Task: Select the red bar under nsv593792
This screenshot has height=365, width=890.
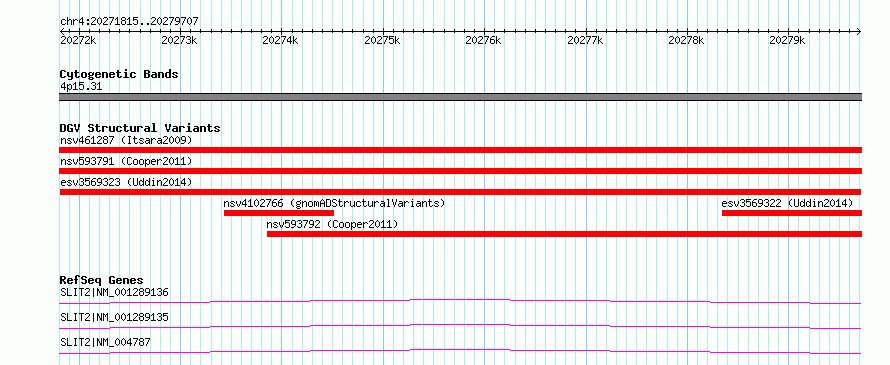Action: point(564,234)
